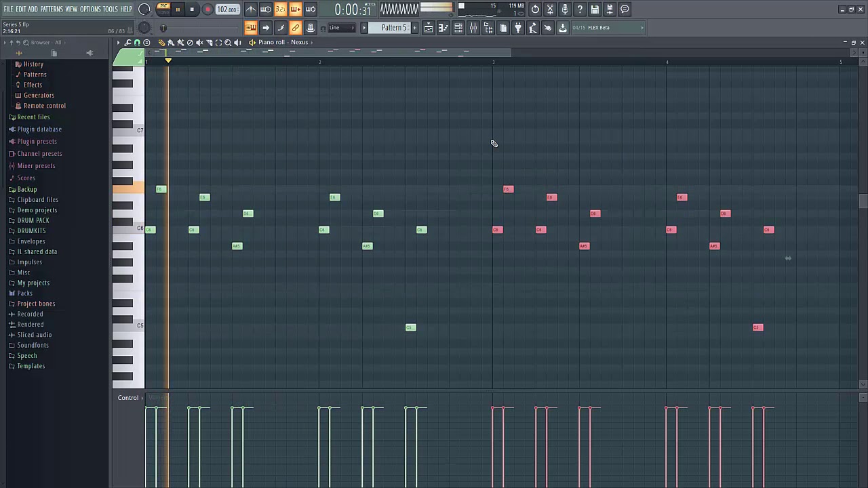Click the Pause playback button
This screenshot has width=868, height=488.
click(x=178, y=9)
